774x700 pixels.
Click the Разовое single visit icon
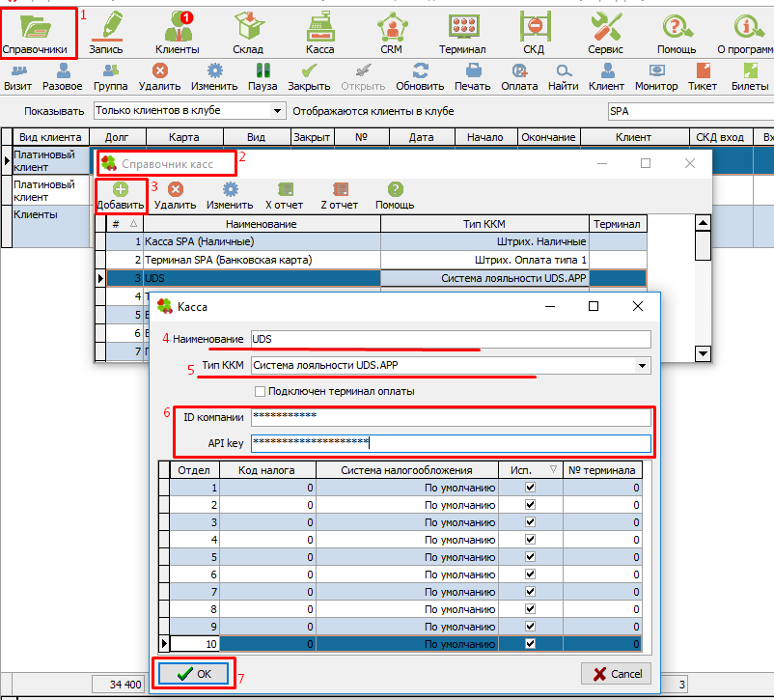point(63,77)
